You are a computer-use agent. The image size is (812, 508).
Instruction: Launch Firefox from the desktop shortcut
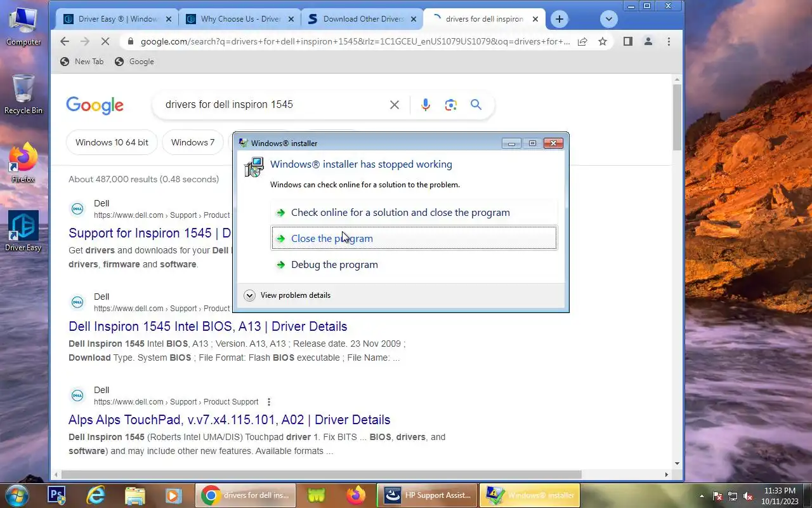[23, 164]
